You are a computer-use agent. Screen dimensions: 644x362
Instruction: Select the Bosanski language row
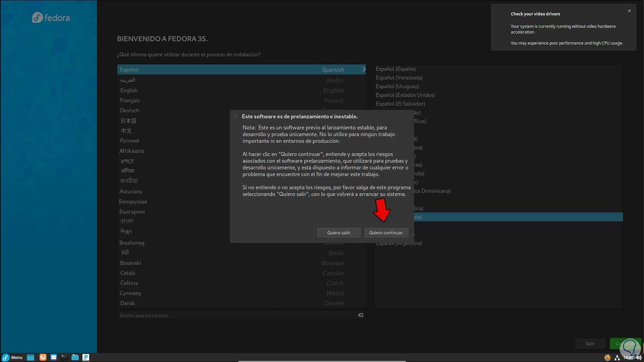pyautogui.click(x=241, y=263)
